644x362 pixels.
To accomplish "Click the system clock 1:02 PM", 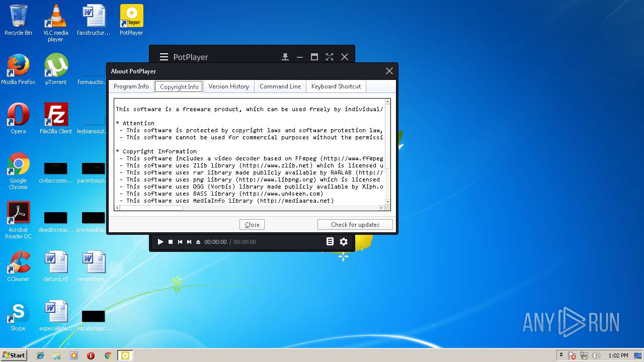I will 618,355.
